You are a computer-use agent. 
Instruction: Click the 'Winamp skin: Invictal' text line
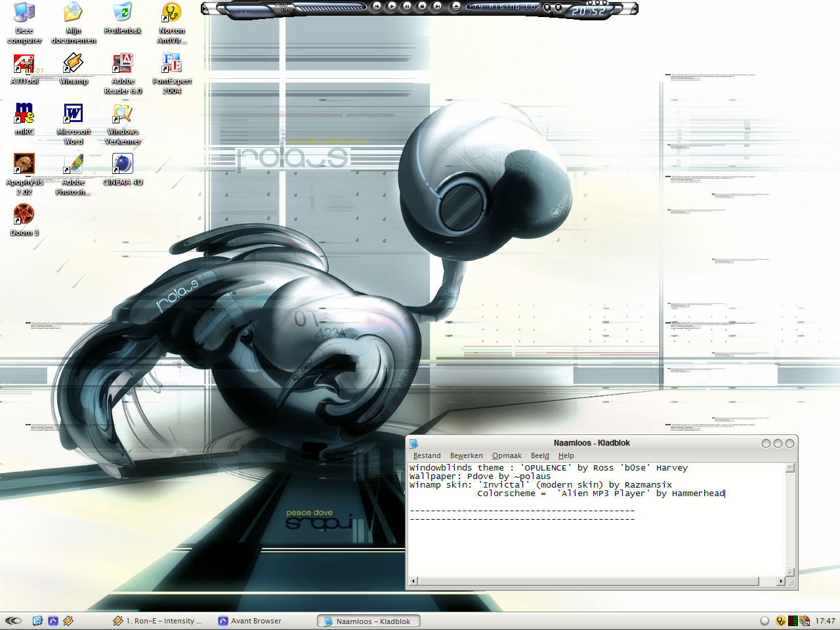(541, 485)
